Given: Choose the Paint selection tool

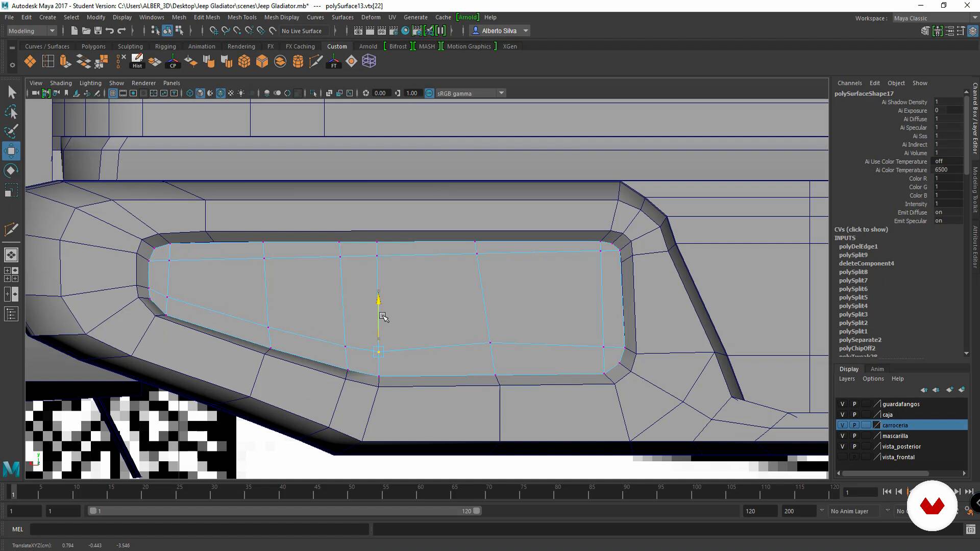Looking at the screenshot, I should [x=11, y=131].
